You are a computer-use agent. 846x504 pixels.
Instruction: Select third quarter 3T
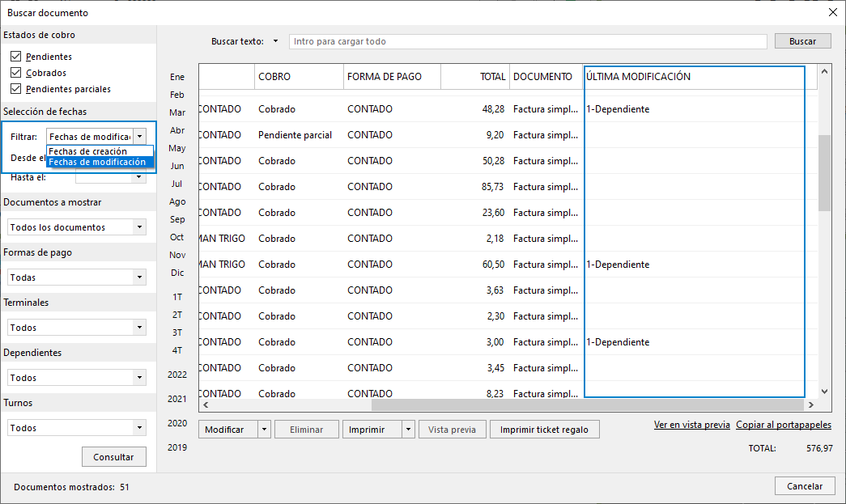click(x=177, y=332)
